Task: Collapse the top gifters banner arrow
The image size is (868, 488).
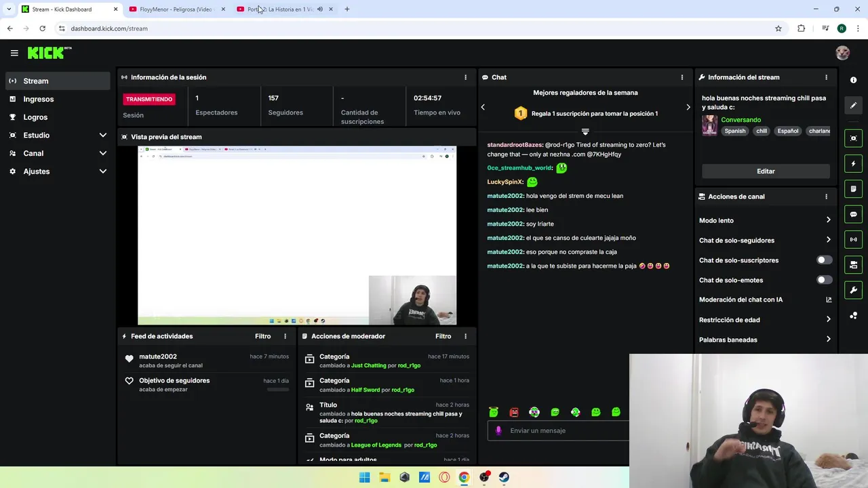Action: (x=585, y=131)
